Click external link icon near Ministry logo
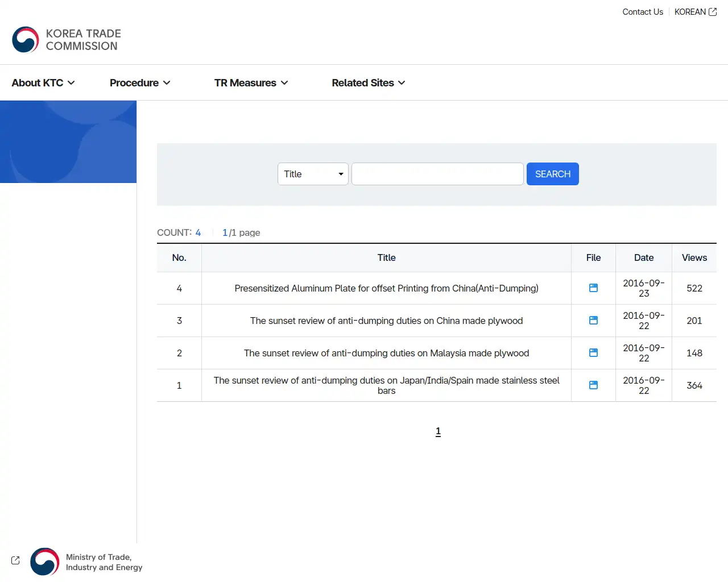This screenshot has height=582, width=728. point(15,560)
